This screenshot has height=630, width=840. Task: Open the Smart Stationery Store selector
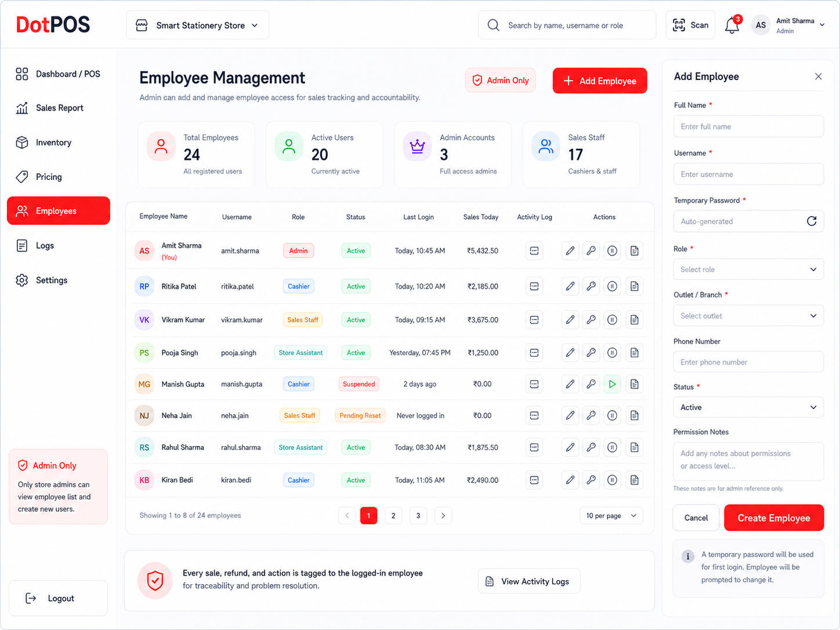[x=198, y=25]
